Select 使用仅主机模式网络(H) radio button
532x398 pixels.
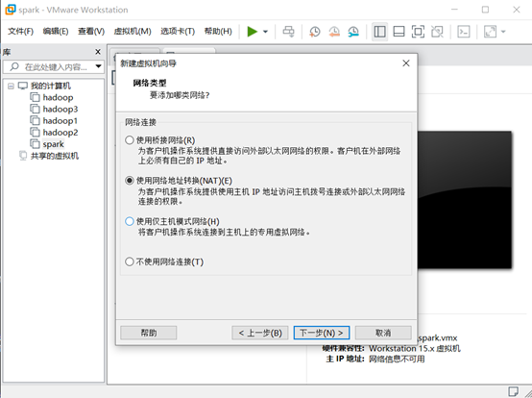tap(130, 221)
